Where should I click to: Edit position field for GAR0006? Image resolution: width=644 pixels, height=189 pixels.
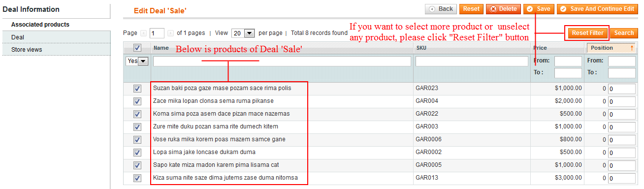click(622, 140)
